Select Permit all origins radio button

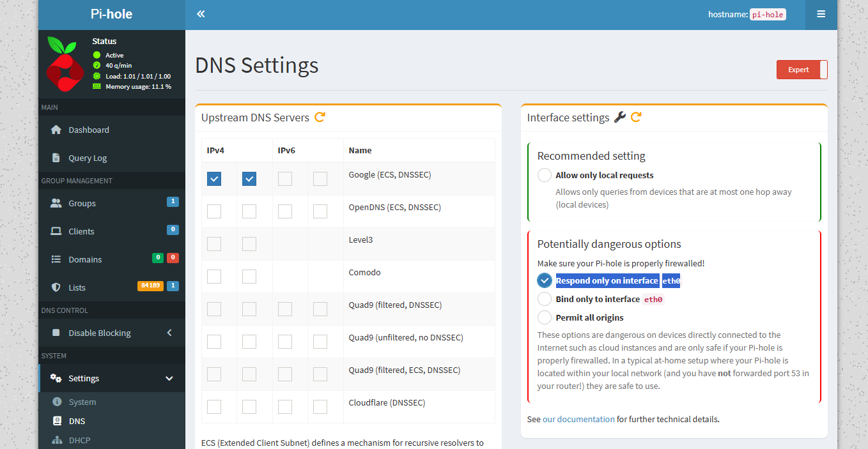point(545,317)
